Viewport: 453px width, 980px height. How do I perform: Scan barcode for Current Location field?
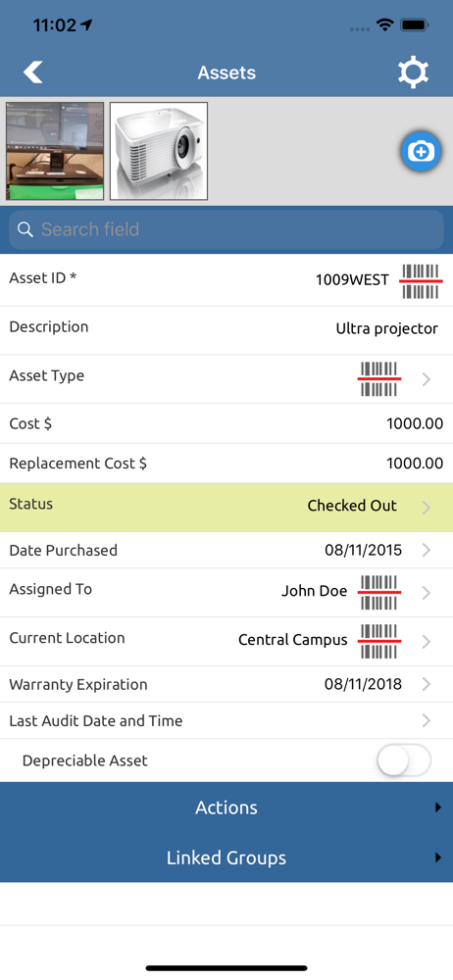tap(379, 641)
